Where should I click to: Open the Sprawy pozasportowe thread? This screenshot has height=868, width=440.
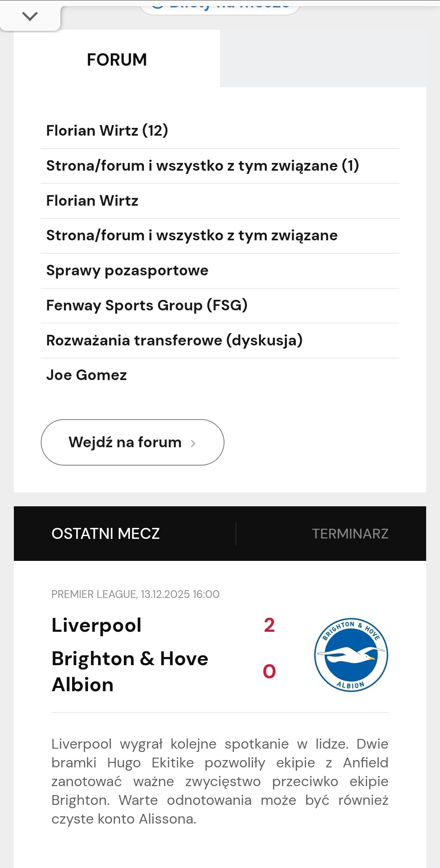click(x=127, y=270)
